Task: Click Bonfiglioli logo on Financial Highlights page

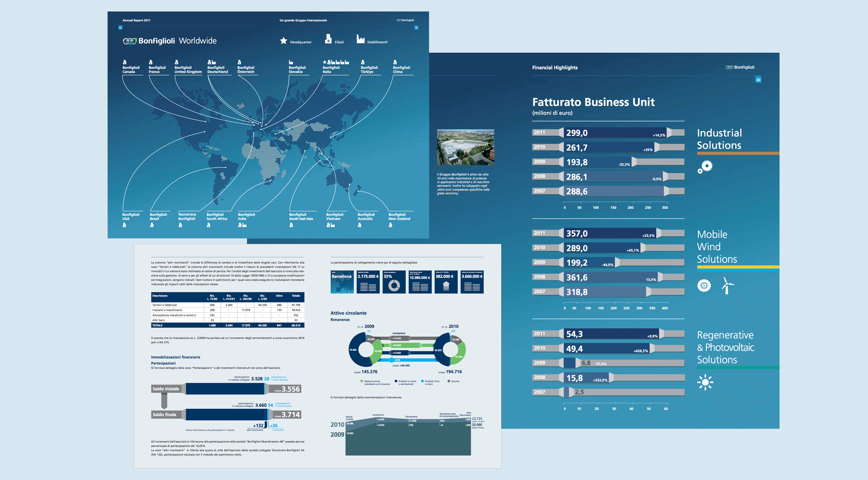Action: pyautogui.click(x=740, y=67)
